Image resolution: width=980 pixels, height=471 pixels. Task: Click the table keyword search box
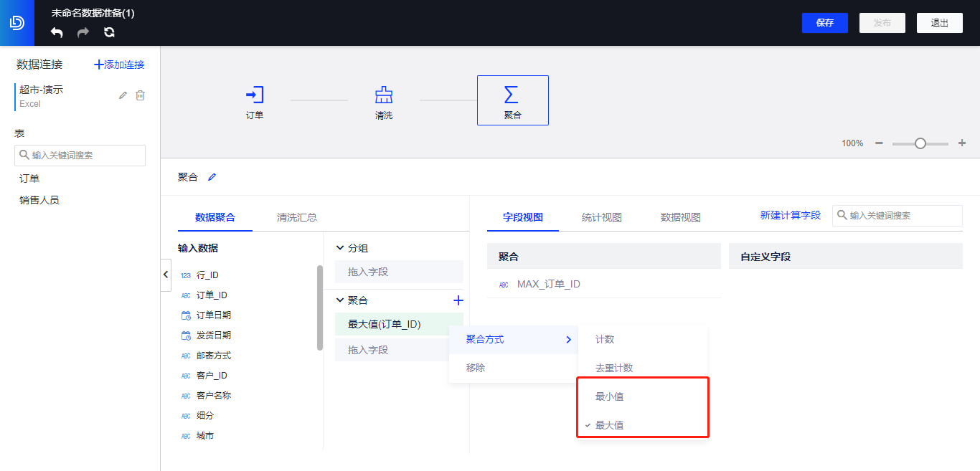pos(80,155)
